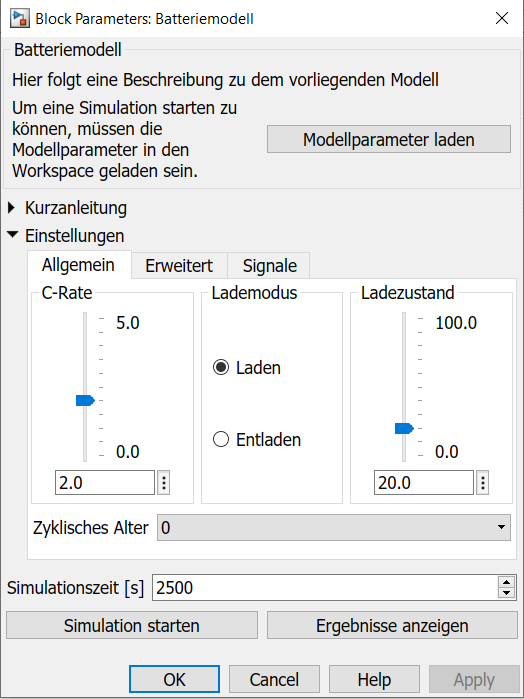Switch to the Signale tab

click(x=269, y=266)
